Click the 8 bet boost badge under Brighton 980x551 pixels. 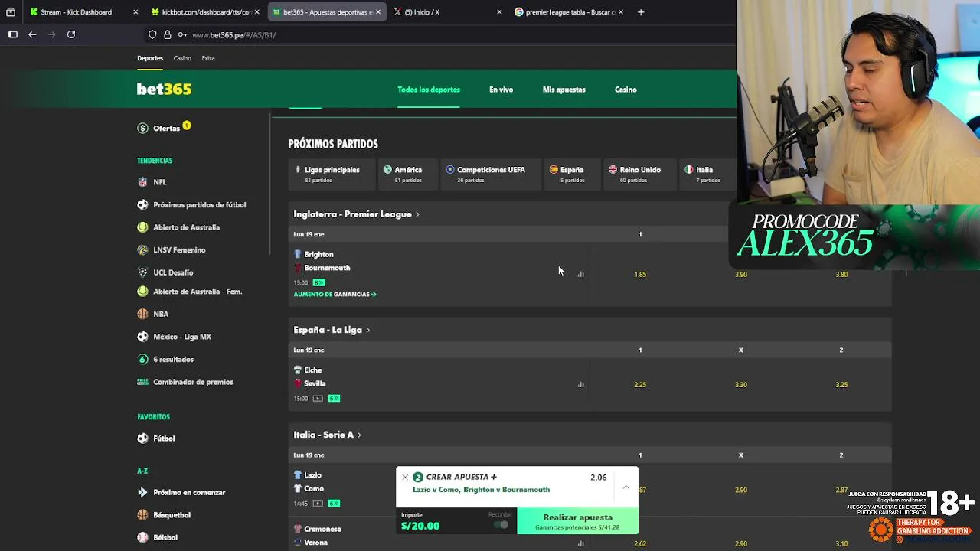pyautogui.click(x=318, y=282)
